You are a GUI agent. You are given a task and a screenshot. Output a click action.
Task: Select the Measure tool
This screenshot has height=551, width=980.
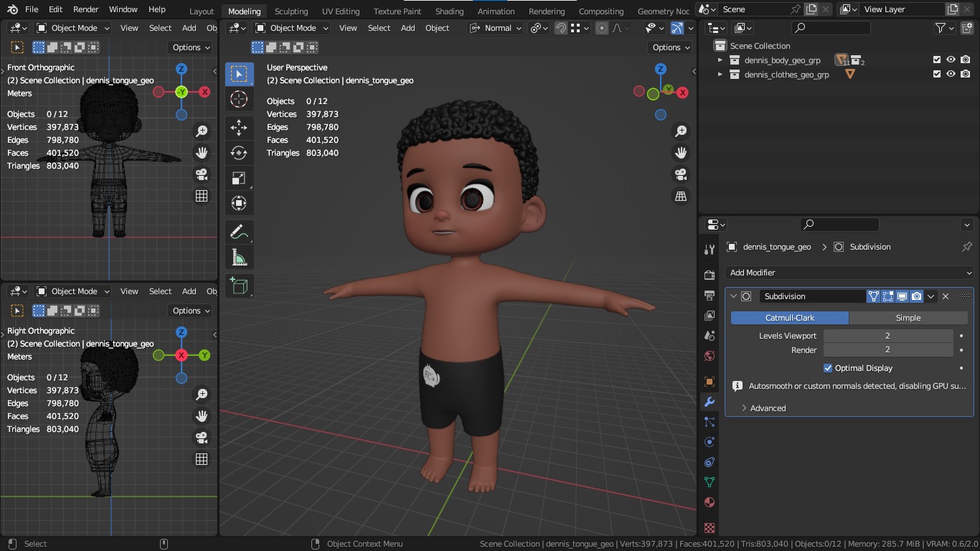(x=239, y=257)
